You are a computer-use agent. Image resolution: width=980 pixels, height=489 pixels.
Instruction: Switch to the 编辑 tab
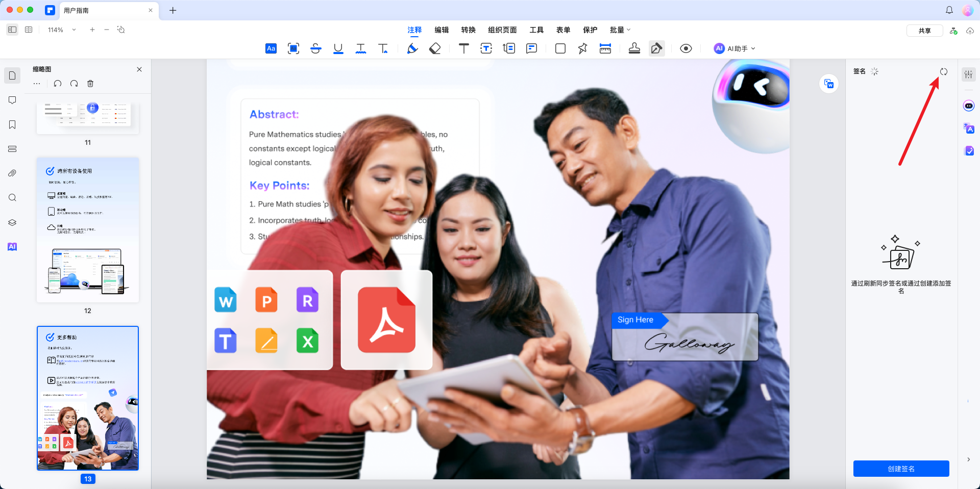(442, 30)
